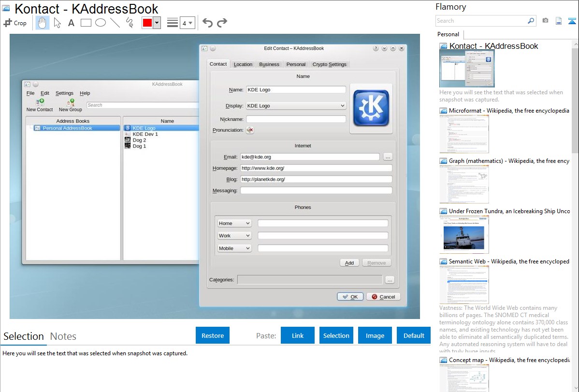This screenshot has width=579, height=392.
Task: Open the Under Frozen Tundra snapshot thumbnail
Action: click(464, 234)
